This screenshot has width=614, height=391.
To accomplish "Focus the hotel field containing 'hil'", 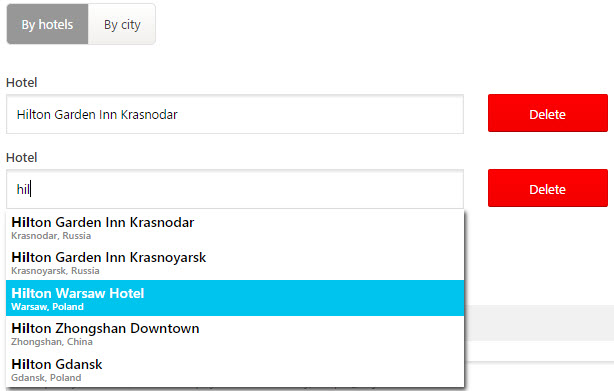I will [235, 189].
